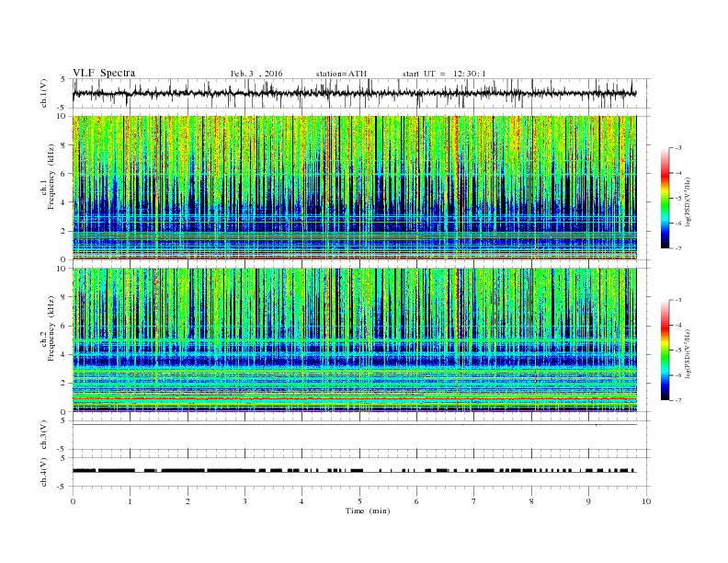Click time axis tick label "2"
This screenshot has height=563, width=728.
click(x=188, y=501)
